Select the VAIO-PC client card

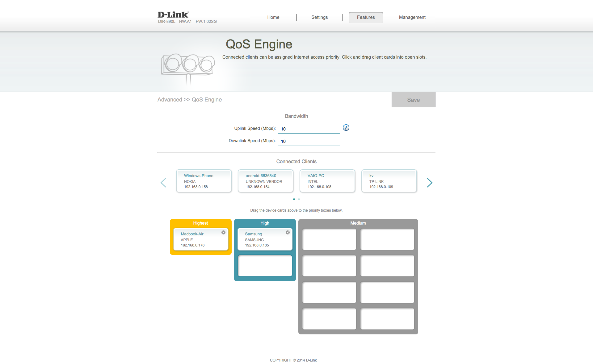tap(327, 181)
